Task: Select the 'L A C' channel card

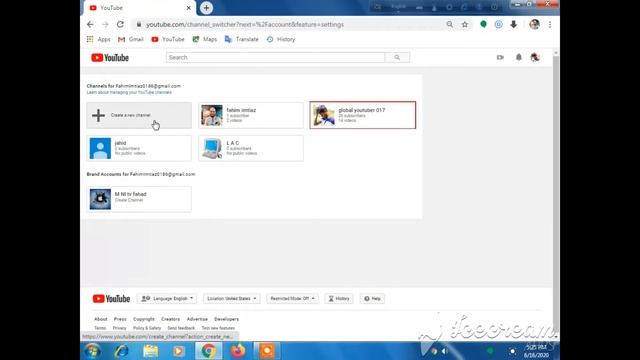Action: tap(251, 148)
